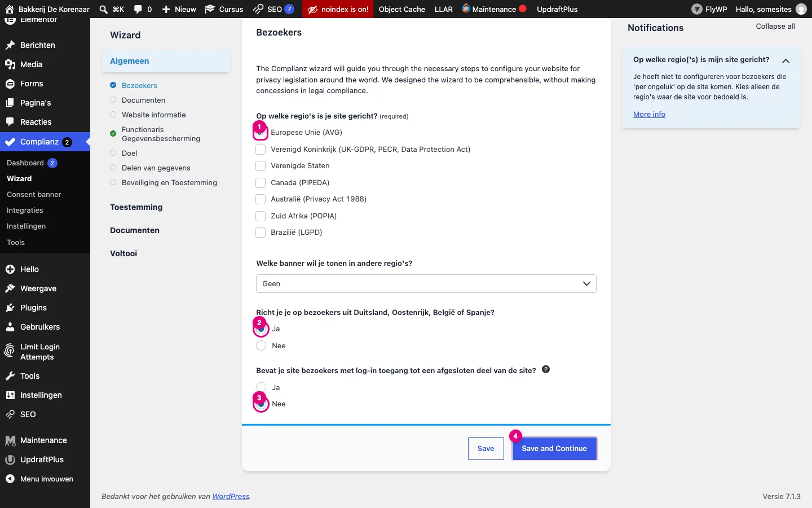Collapse the menu with Menu invouwen icon
Viewport: 812px width, 508px height.
coord(10,479)
